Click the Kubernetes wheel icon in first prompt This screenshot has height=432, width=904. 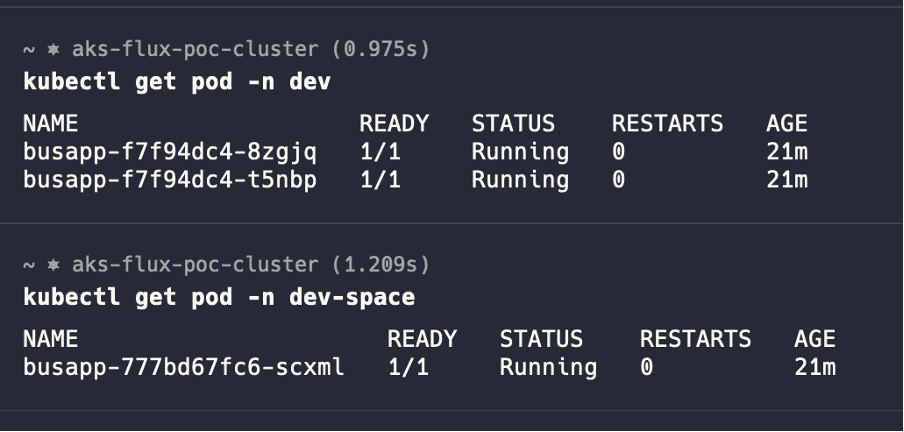(x=53, y=50)
